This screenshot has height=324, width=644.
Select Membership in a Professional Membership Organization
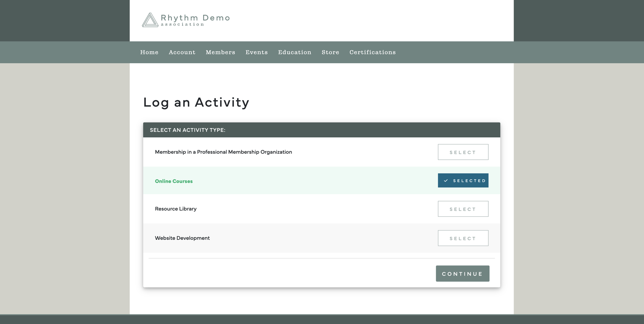pyautogui.click(x=463, y=152)
